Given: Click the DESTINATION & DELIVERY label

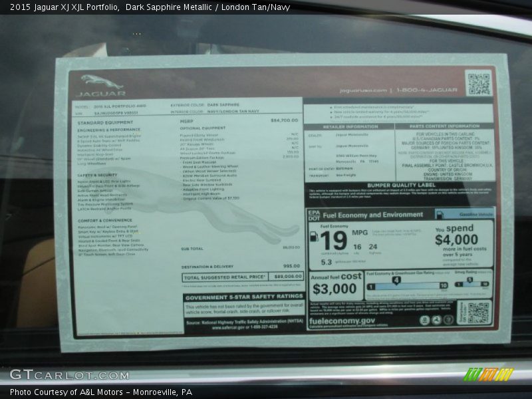Looking at the screenshot, I should (x=207, y=267).
